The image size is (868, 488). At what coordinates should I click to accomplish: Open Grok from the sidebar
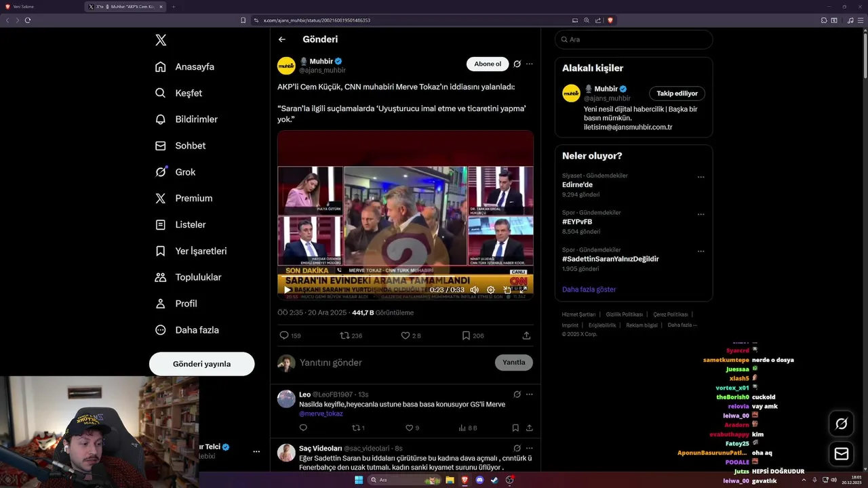tap(175, 172)
